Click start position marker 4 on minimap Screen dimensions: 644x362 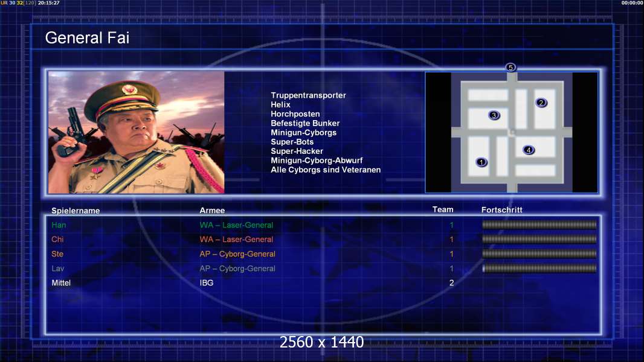pos(529,150)
